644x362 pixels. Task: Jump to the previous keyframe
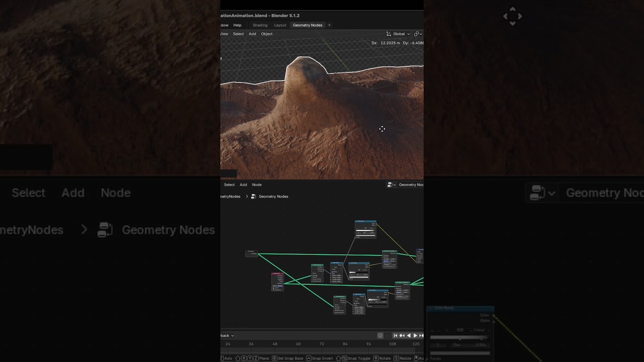point(402,335)
